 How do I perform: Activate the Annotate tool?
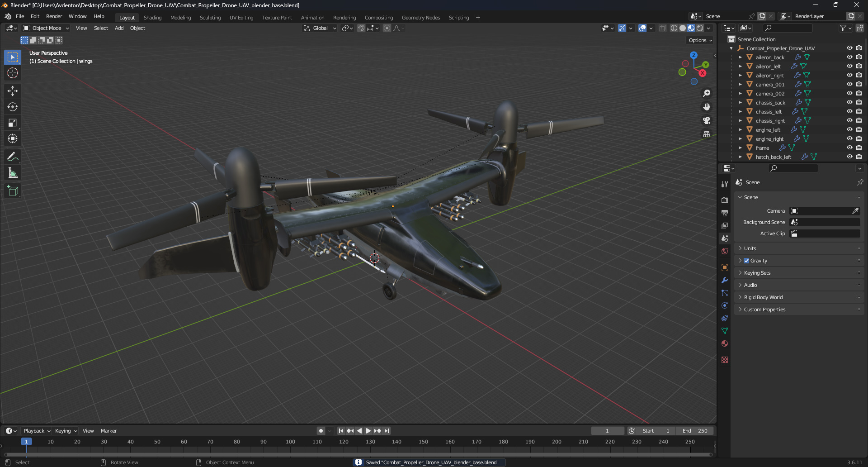point(13,157)
